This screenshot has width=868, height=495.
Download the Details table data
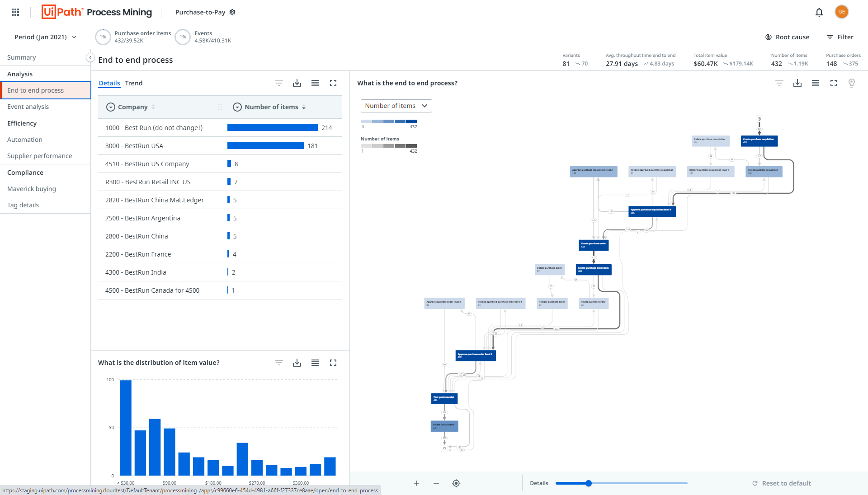pyautogui.click(x=297, y=83)
